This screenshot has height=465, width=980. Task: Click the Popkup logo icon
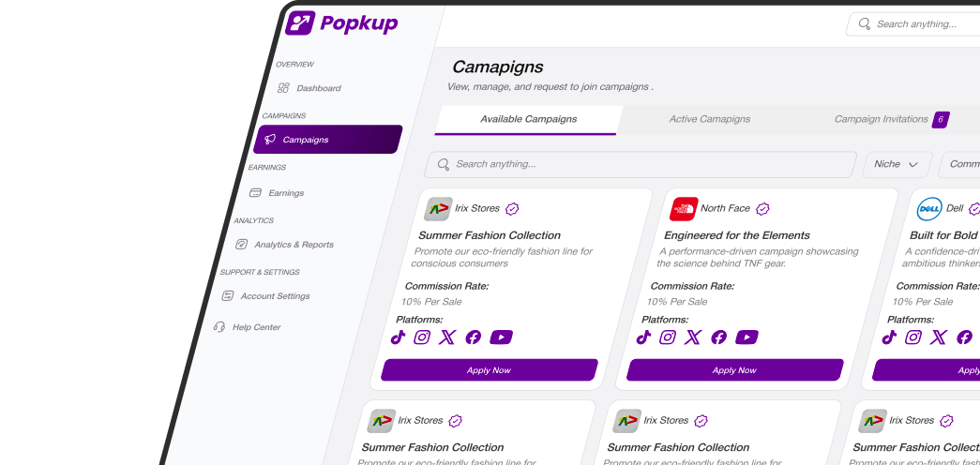pyautogui.click(x=300, y=23)
